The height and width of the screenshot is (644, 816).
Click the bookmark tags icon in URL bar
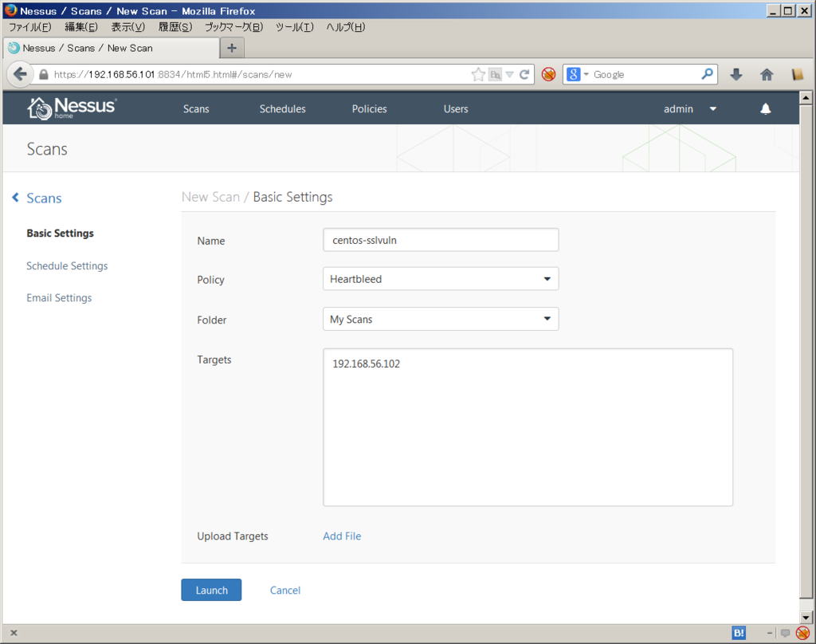point(495,74)
